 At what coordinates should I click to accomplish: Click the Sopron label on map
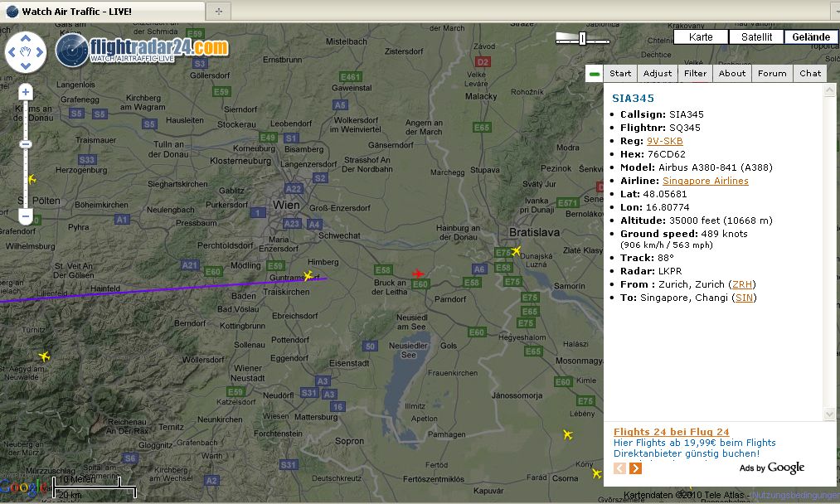point(349,441)
